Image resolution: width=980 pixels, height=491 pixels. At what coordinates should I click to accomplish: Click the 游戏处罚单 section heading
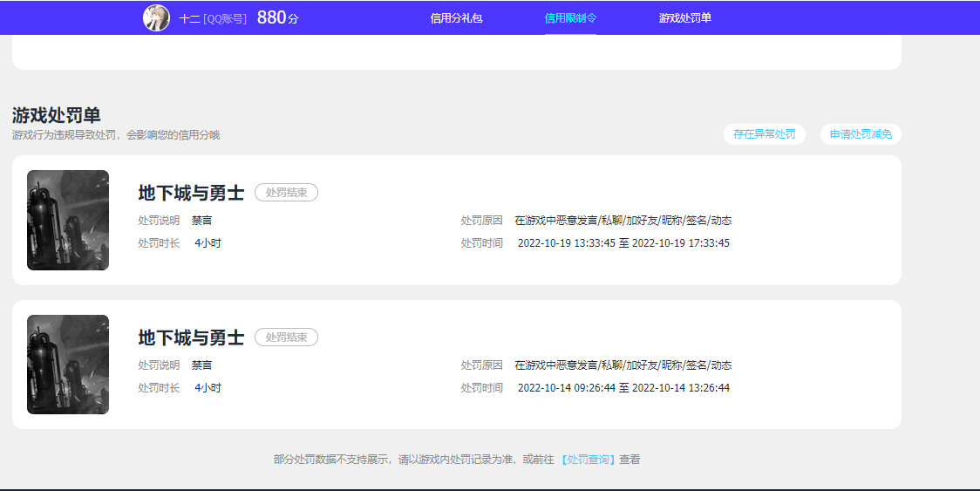[x=57, y=115]
